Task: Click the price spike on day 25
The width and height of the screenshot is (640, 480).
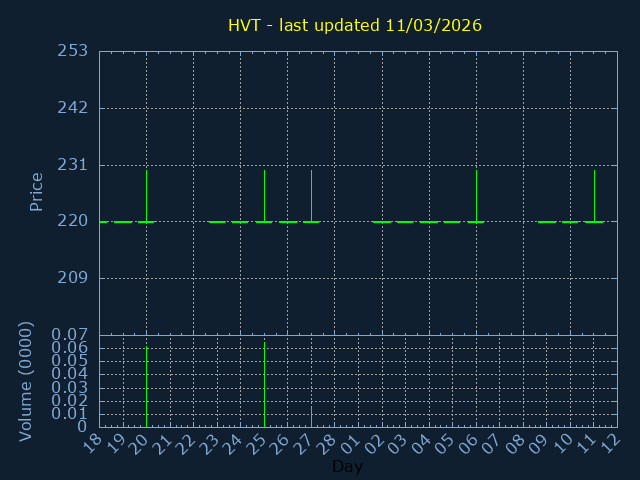Action: 264,195
